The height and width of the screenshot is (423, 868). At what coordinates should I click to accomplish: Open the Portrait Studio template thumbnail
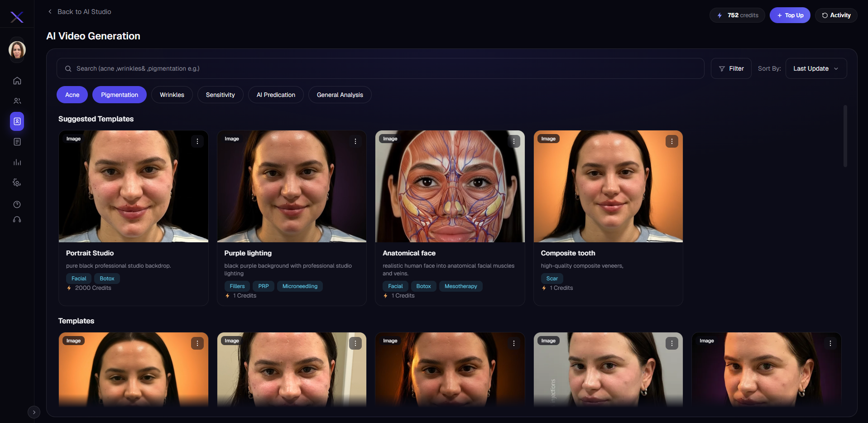(134, 186)
